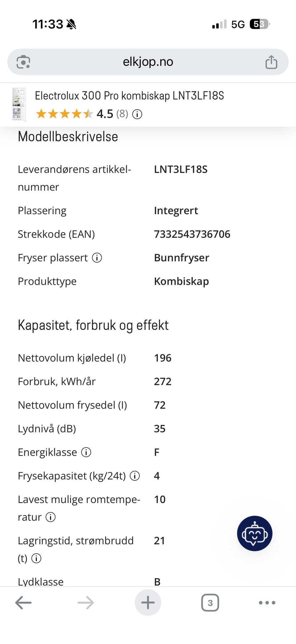The image size is (296, 644).
Task: Go forward with the right arrow
Action: (x=86, y=602)
